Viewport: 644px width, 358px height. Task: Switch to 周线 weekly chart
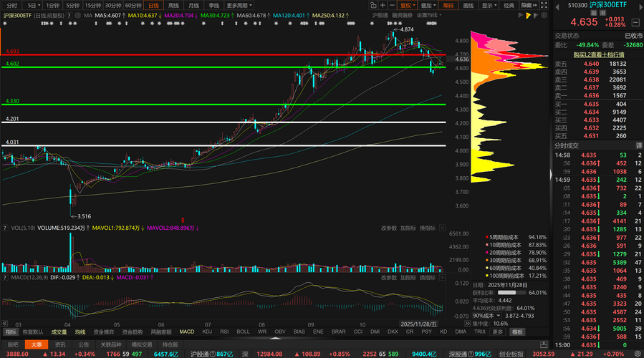pyautogui.click(x=174, y=5)
